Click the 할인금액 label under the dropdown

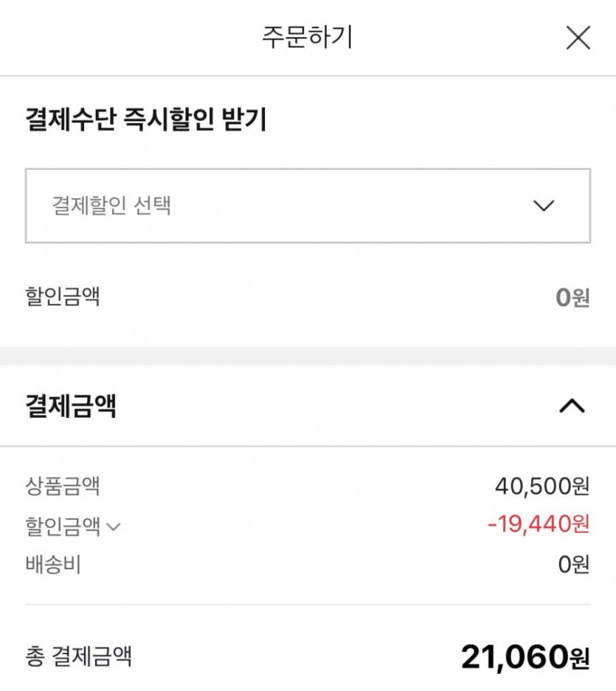[x=63, y=297]
